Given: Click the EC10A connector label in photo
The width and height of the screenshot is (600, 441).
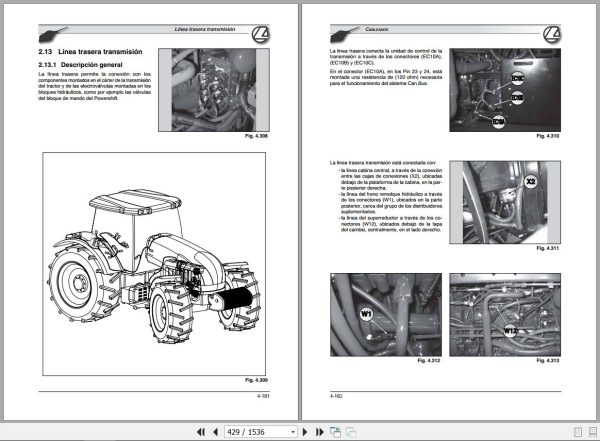Looking at the screenshot, I should [499, 122].
